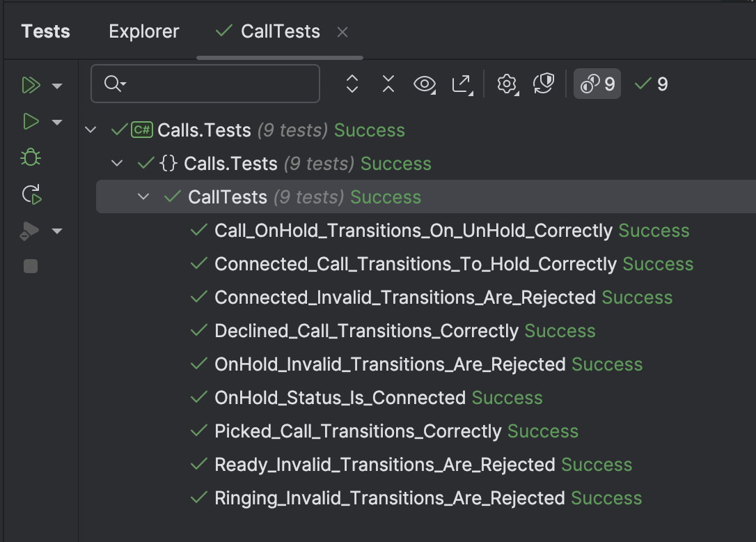The height and width of the screenshot is (542, 756).
Task: Expand all test nodes icon
Action: (x=352, y=84)
